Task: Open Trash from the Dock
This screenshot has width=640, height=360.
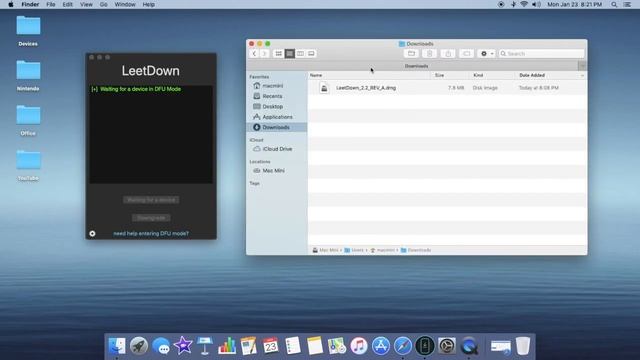Action: tap(523, 346)
